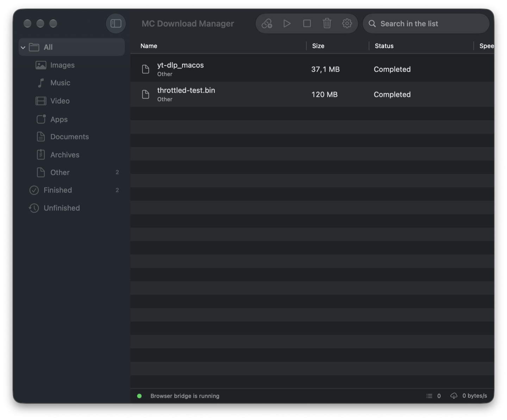
Task: Click the 120 MB size cell
Action: [x=324, y=94]
